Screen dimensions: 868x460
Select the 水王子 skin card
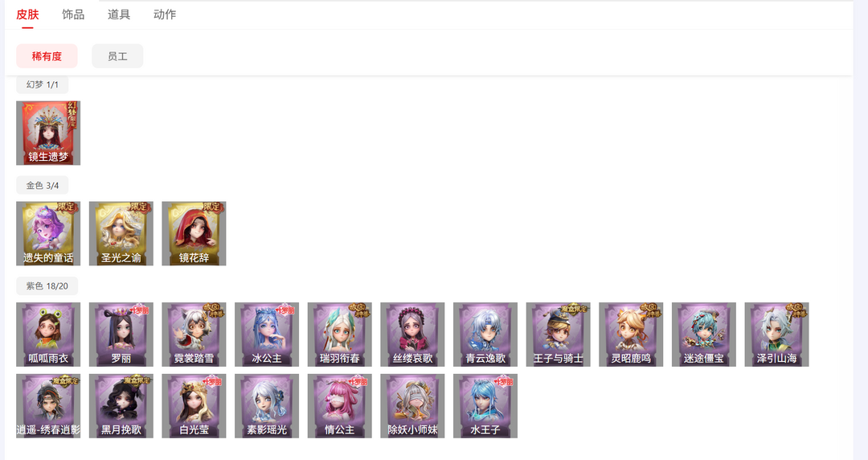485,405
